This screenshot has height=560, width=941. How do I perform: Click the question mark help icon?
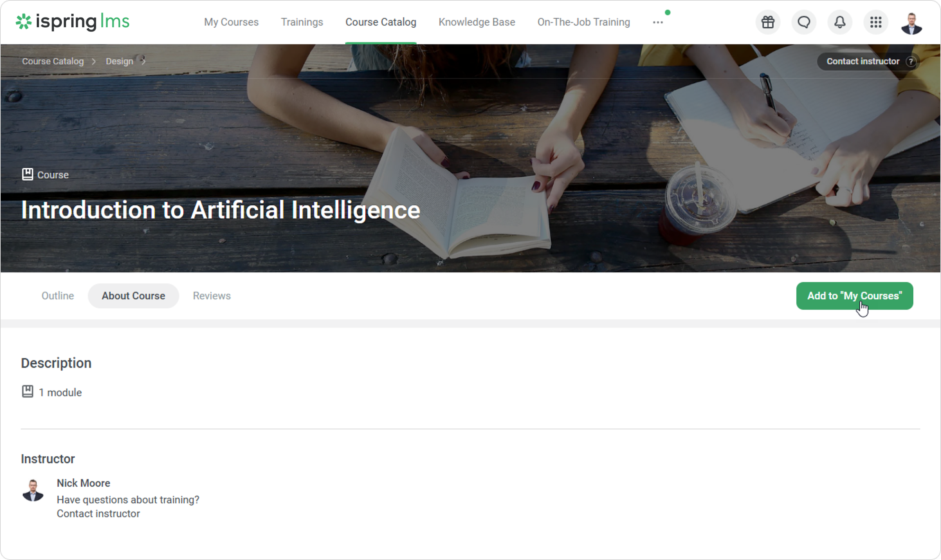point(911,62)
